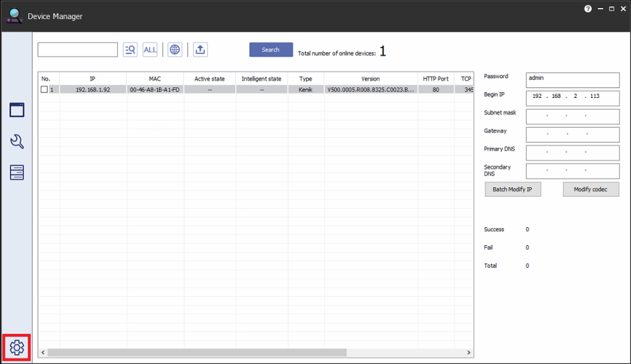Screen dimensions: 631x364
Task: Sort by the IP column header
Action: pyautogui.click(x=92, y=79)
